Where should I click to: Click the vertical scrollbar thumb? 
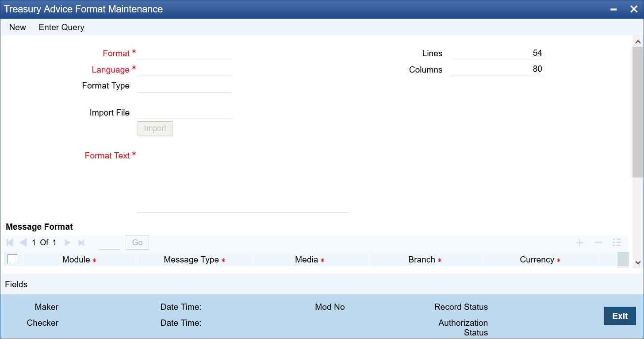(x=638, y=112)
